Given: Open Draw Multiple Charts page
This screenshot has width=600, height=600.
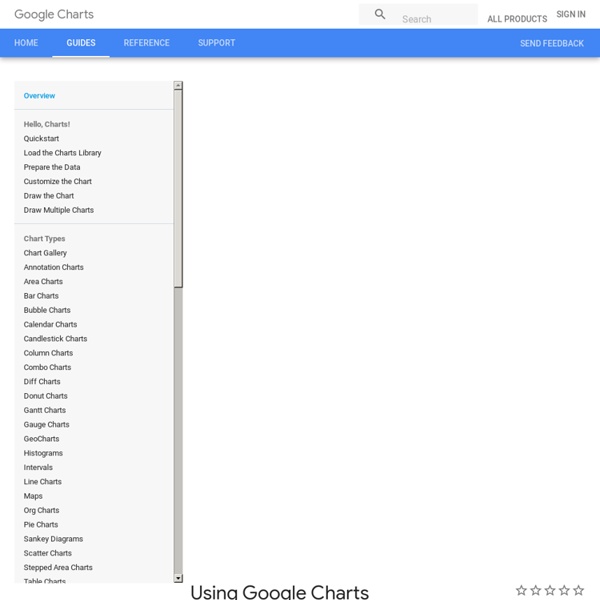Looking at the screenshot, I should click(x=59, y=210).
